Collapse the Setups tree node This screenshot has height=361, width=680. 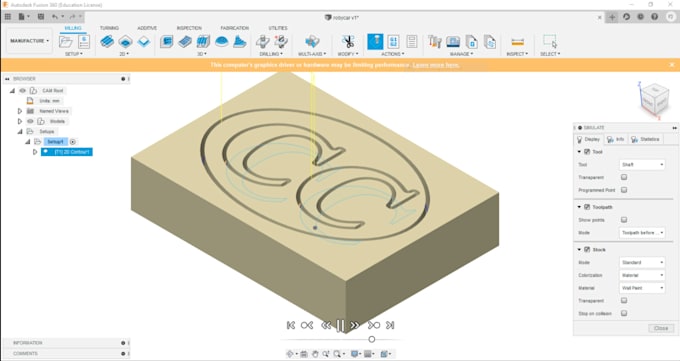(x=20, y=131)
